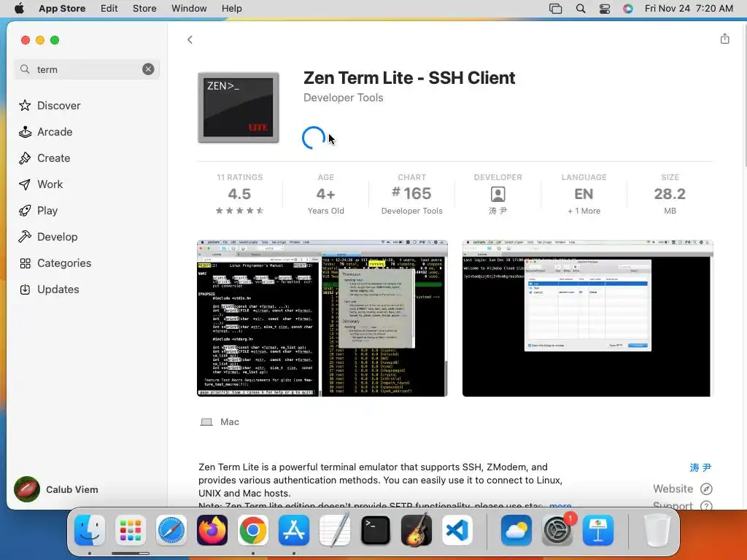Open the Arcade section

[46, 132]
